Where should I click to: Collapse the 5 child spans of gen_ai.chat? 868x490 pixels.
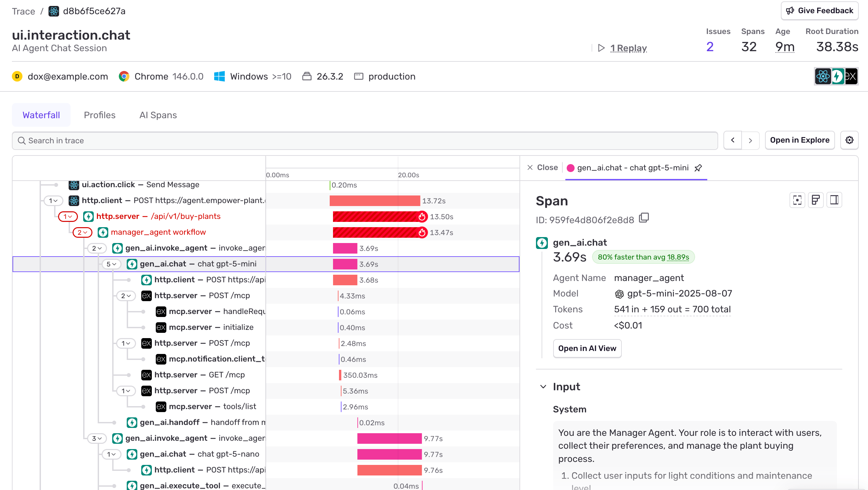[112, 264]
